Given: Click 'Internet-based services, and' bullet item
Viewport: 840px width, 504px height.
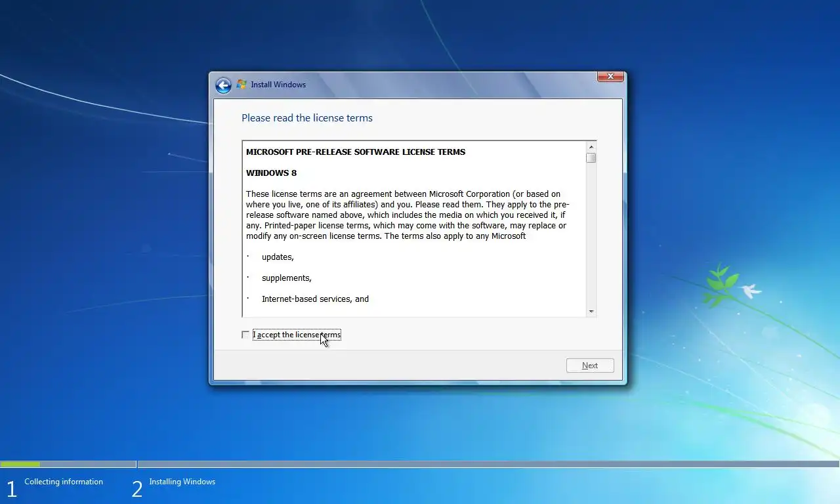Looking at the screenshot, I should point(315,299).
